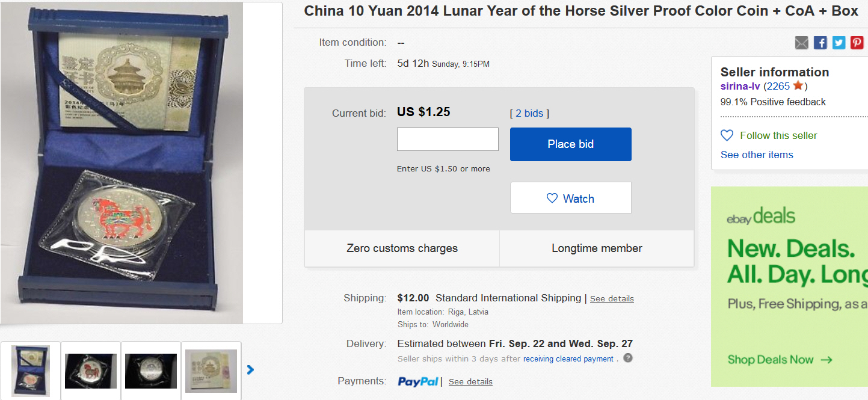
Task: Share listing on Twitter
Action: pyautogui.click(x=839, y=43)
